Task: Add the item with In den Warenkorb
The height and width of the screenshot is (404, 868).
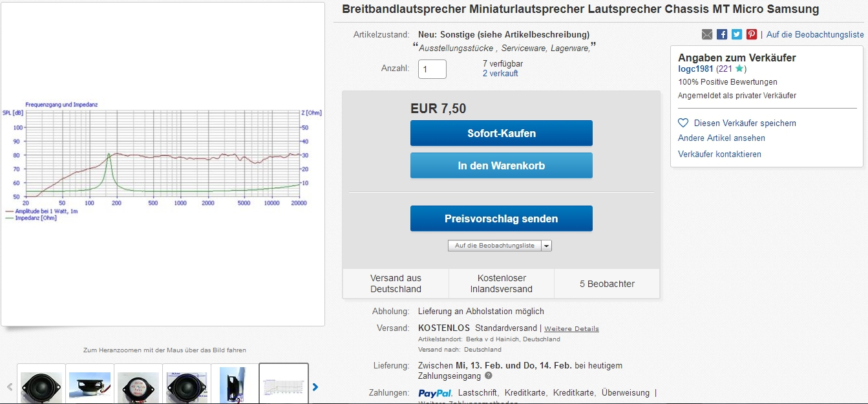Action: tap(502, 165)
